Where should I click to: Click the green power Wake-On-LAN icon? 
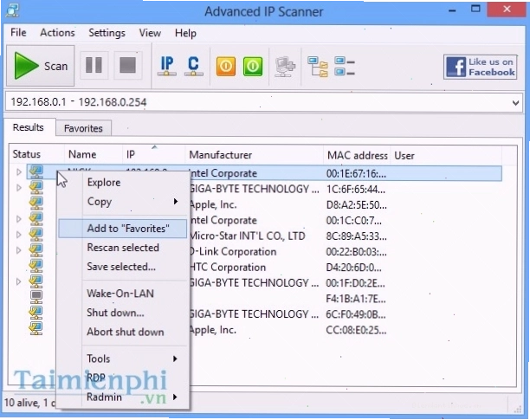(x=253, y=66)
